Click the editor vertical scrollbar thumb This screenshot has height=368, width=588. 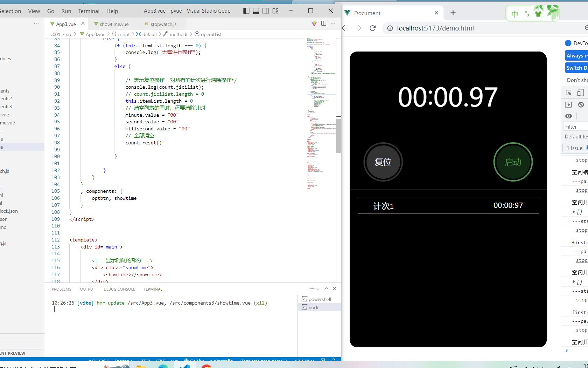pos(338,136)
